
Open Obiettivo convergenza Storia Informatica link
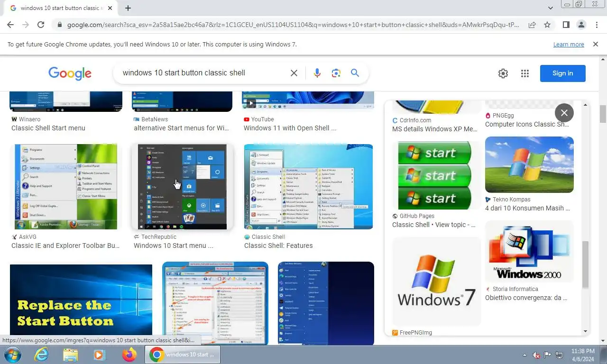526,298
